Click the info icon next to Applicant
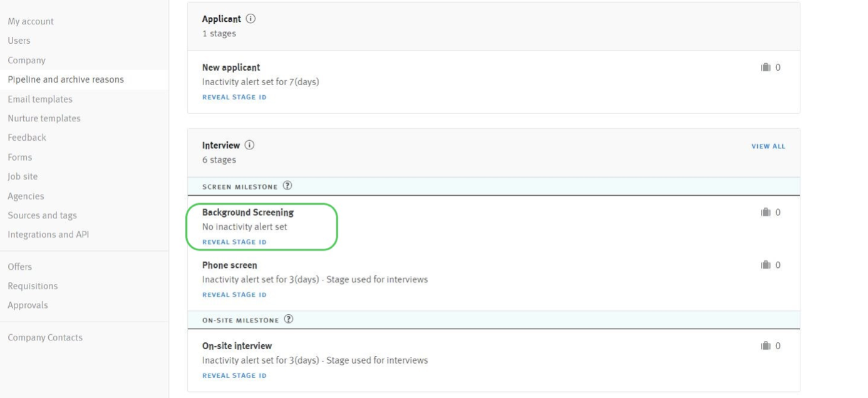The width and height of the screenshot is (868, 398). pos(251,19)
